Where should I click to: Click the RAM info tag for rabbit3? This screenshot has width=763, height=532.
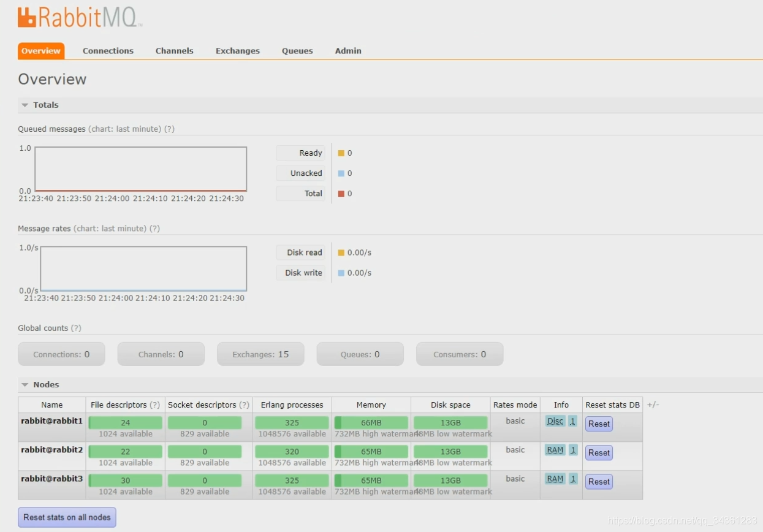555,479
